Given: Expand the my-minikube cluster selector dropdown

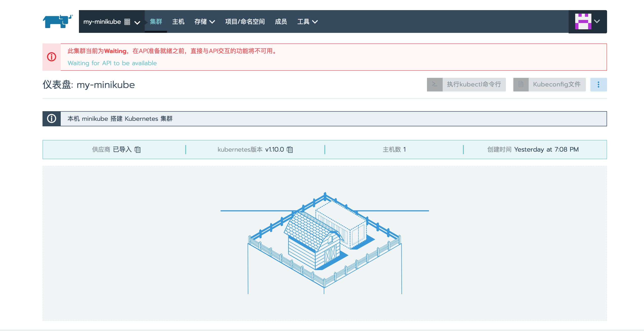Looking at the screenshot, I should point(137,23).
